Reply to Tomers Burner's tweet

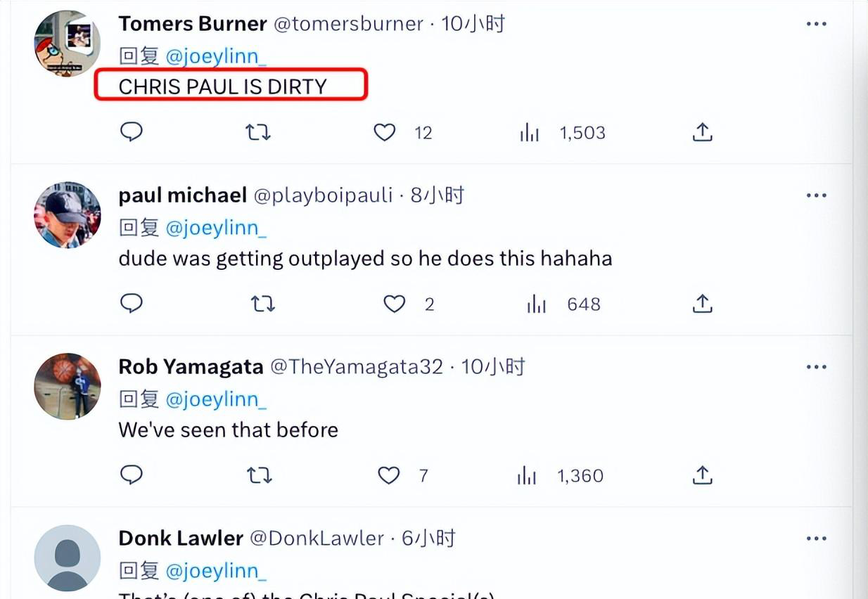point(132,132)
